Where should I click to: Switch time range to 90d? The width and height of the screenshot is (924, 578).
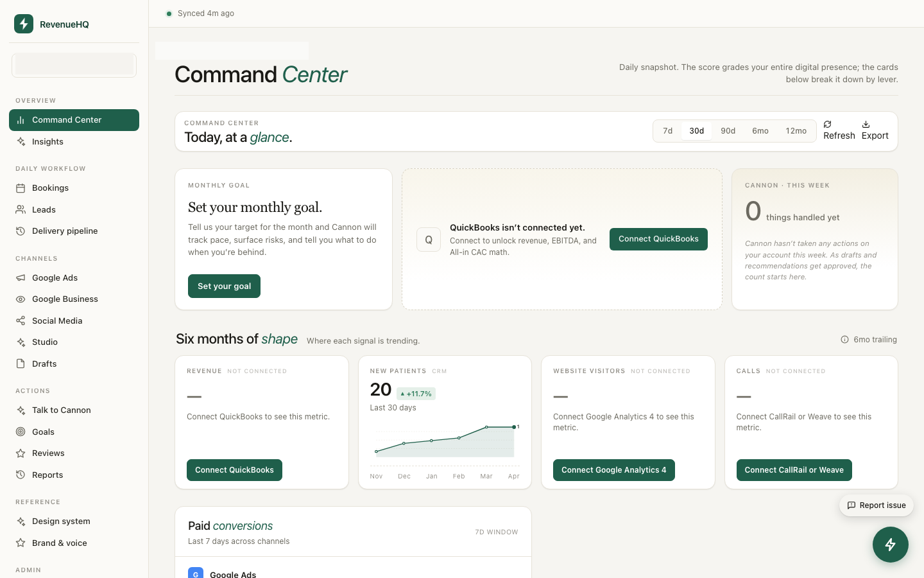(728, 131)
